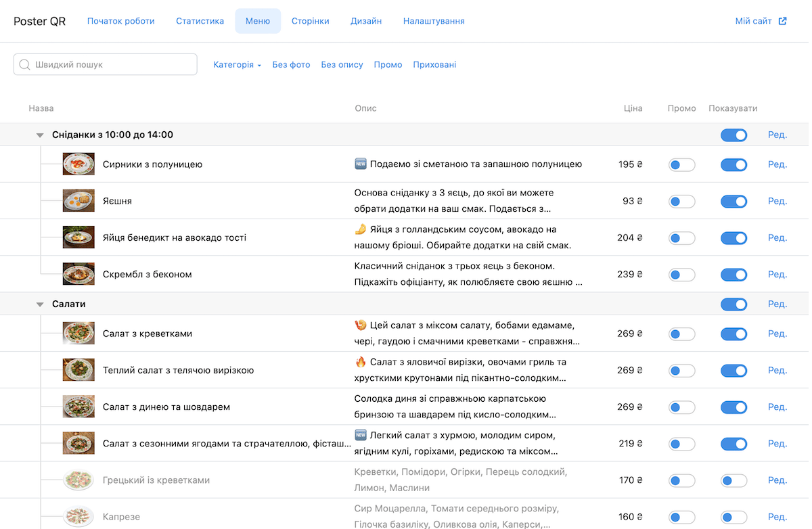Click Ред. for Капрезе
The image size is (812, 529).
777,516
